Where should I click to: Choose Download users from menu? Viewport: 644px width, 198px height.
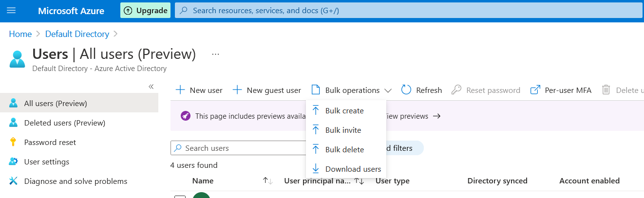(x=346, y=169)
